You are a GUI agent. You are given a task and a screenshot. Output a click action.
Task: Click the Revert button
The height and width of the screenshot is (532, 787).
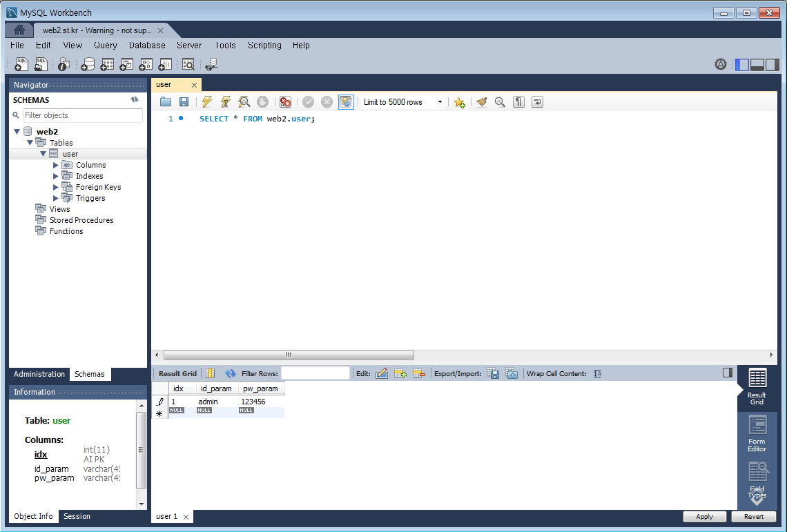[x=754, y=516]
